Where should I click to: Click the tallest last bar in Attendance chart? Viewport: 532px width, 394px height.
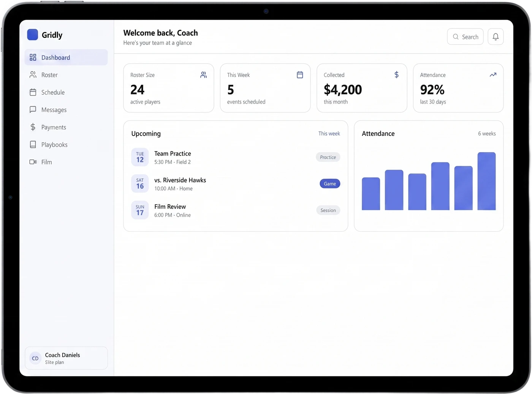click(486, 181)
